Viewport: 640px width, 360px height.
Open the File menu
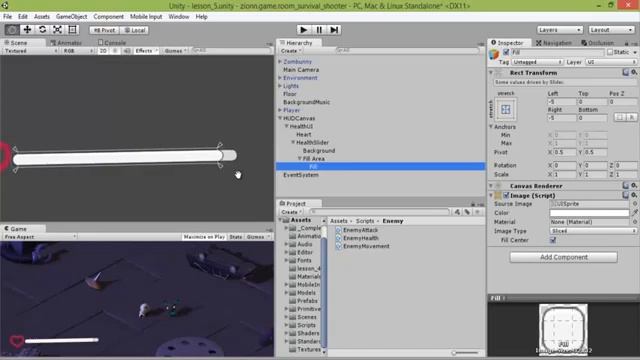[x=7, y=17]
